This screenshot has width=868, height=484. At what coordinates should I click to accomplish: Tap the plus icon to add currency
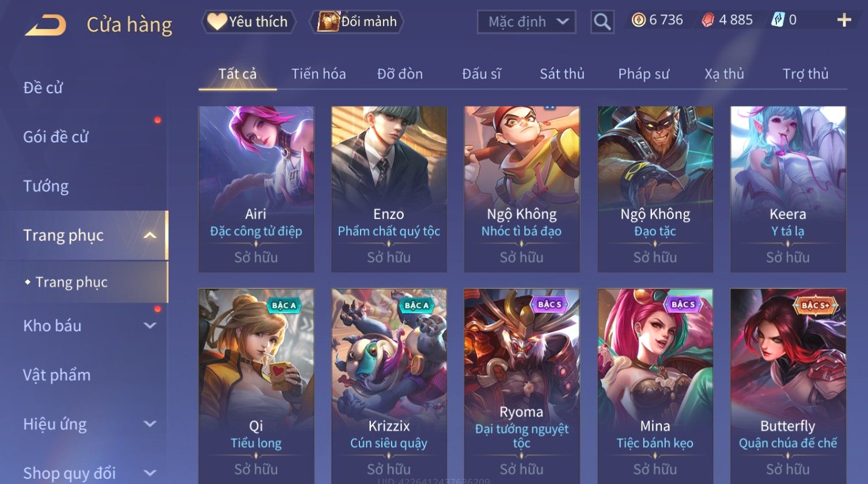point(844,20)
